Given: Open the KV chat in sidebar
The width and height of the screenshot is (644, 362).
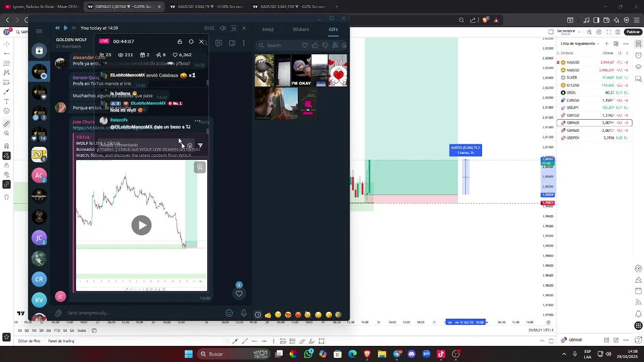Looking at the screenshot, I should pyautogui.click(x=39, y=300).
